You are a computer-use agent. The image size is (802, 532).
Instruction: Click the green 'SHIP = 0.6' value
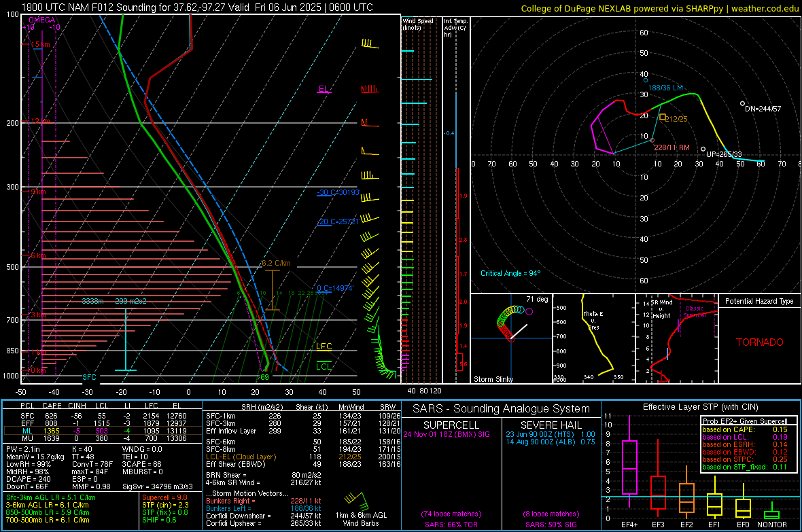[x=159, y=520]
